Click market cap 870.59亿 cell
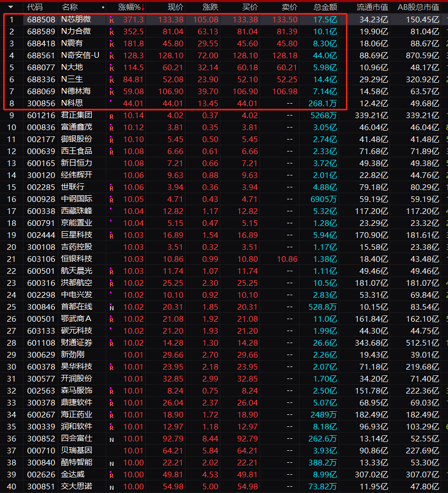 click(x=422, y=56)
